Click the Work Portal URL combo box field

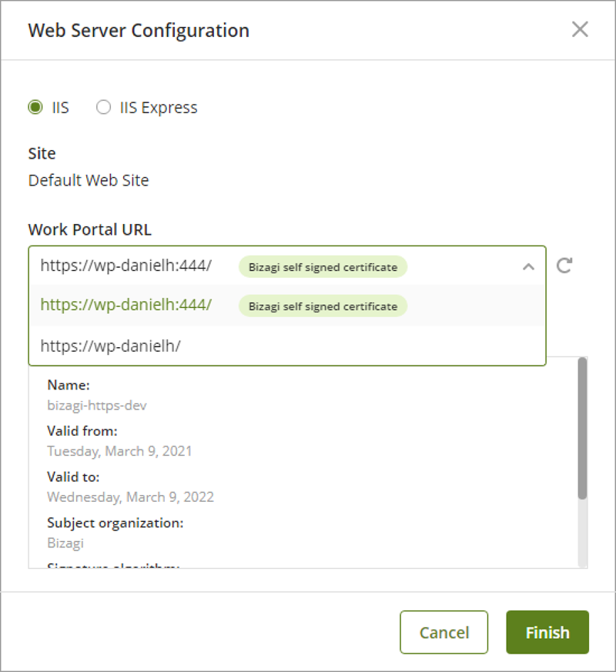point(287,266)
